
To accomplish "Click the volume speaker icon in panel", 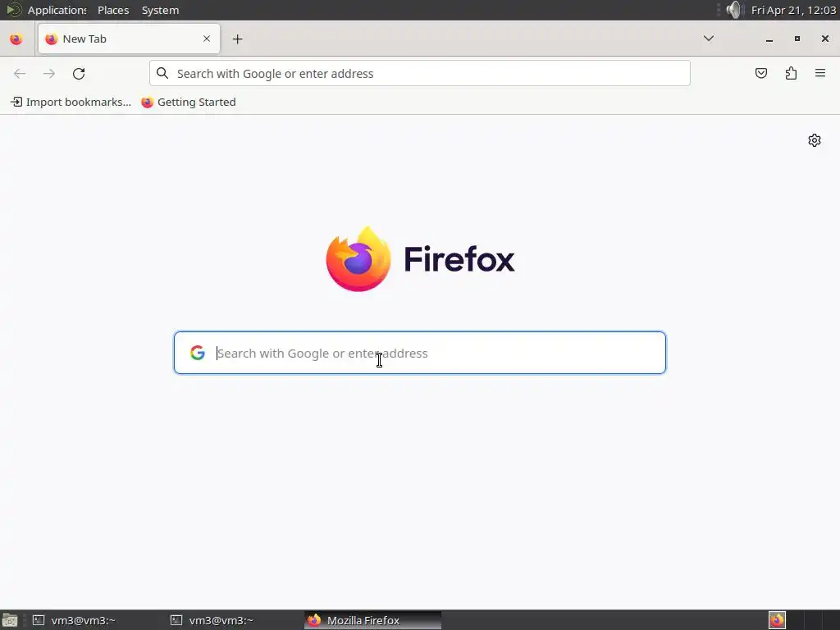I will point(734,10).
